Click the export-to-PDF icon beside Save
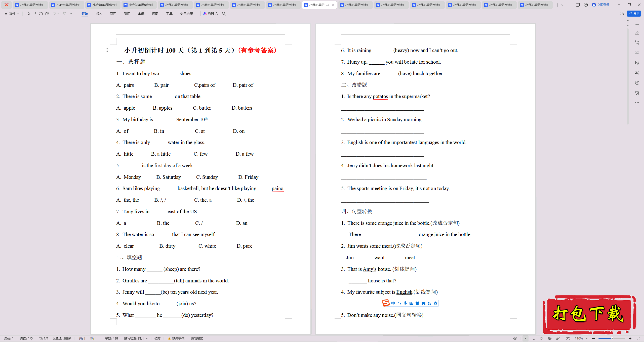644x342 pixels. (x=34, y=14)
